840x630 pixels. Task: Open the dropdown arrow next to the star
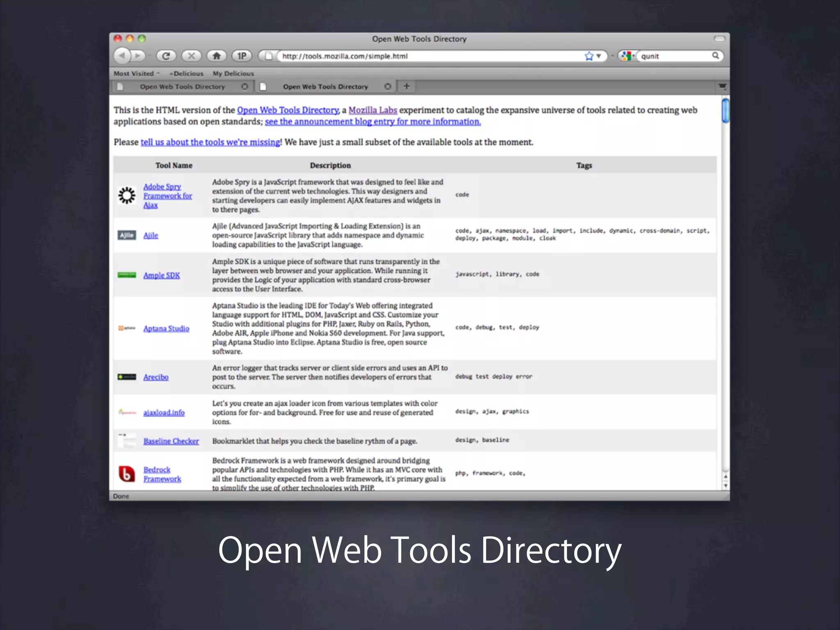[599, 56]
